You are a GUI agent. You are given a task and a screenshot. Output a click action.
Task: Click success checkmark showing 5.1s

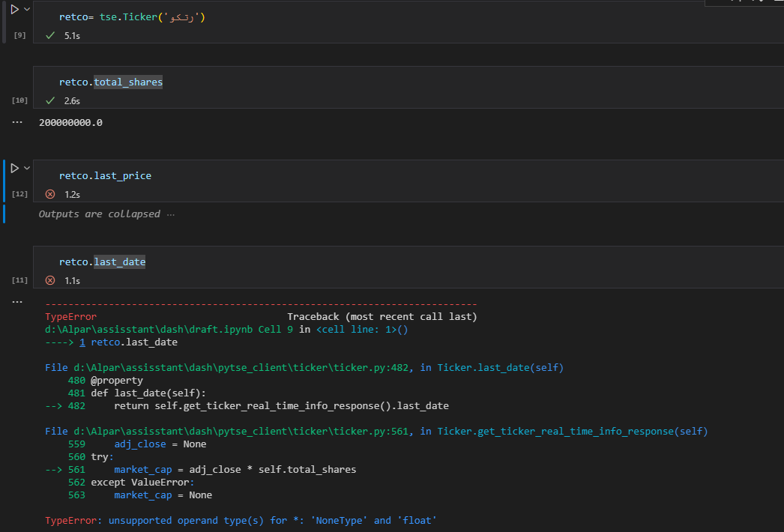pos(50,35)
